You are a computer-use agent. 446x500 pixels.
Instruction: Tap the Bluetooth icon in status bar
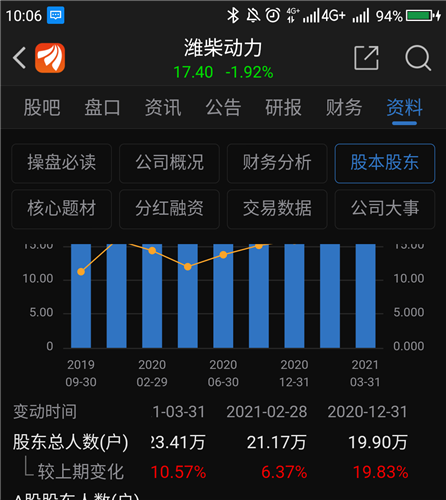[233, 16]
